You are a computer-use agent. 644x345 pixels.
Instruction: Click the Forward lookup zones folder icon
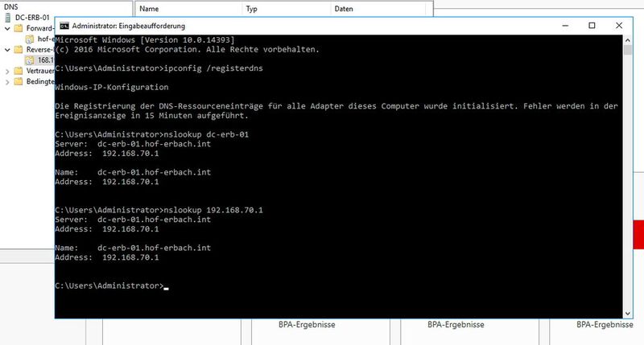(x=19, y=28)
